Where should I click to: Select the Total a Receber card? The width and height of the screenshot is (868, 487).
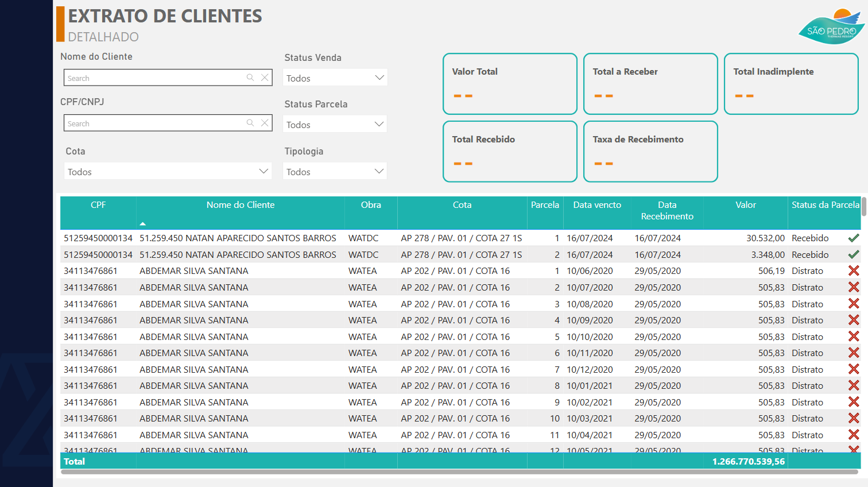(650, 84)
